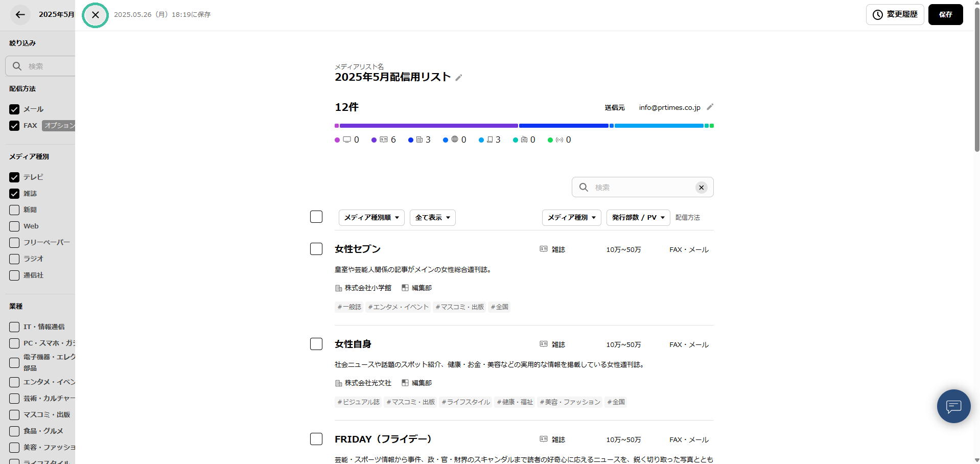980x464 pixels.
Task: Open the メディア種別 column dropdown
Action: point(571,218)
